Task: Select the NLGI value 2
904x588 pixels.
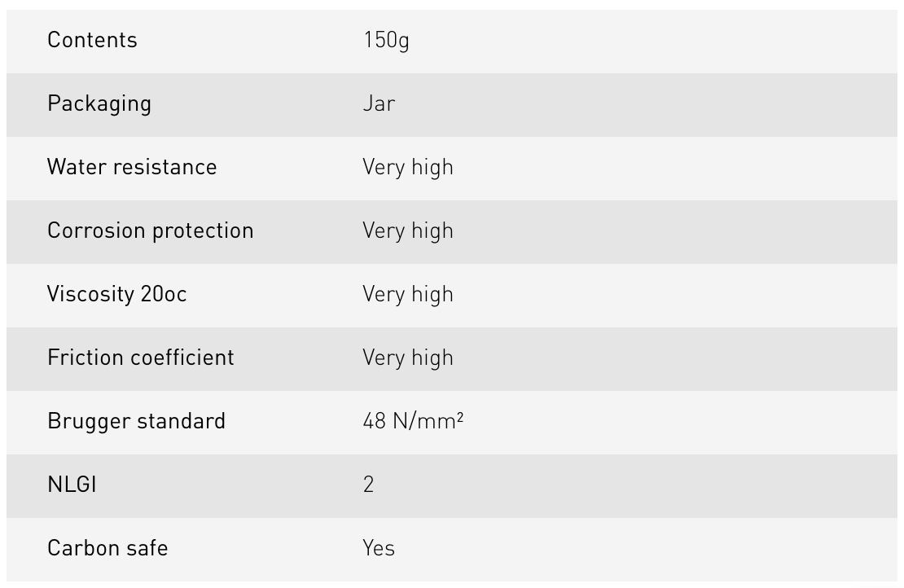Action: [x=369, y=485]
